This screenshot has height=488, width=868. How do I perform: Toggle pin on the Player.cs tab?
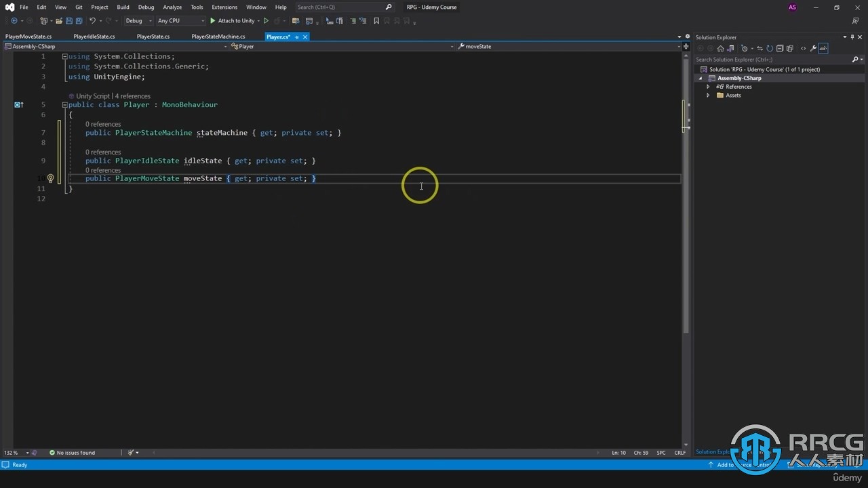pos(296,37)
